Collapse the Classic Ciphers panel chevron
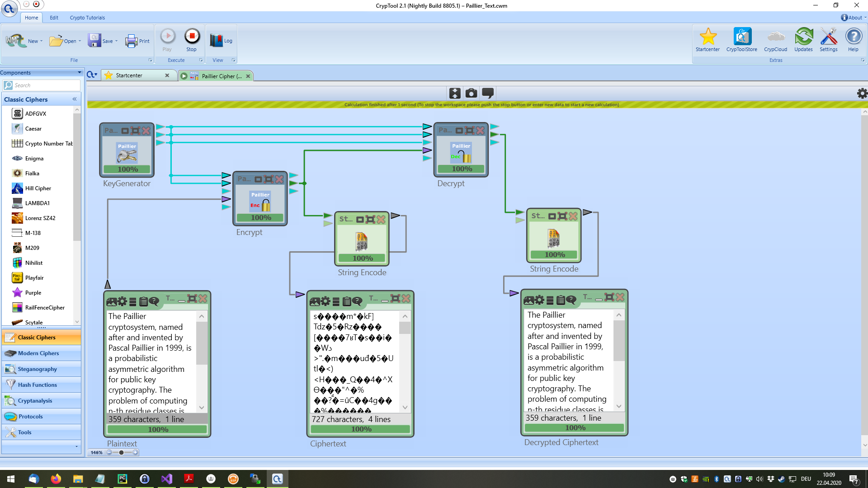Screen dimensions: 868x488 pos(75,99)
